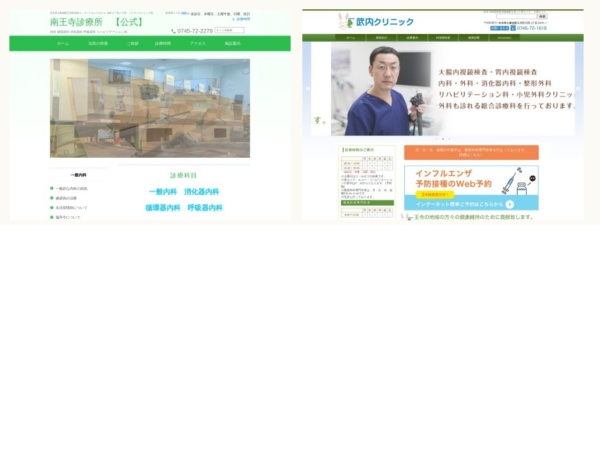Screen dimensions: 600x450
Task: Focus the search box beside 0745-72-2279
Action: pos(229,30)
